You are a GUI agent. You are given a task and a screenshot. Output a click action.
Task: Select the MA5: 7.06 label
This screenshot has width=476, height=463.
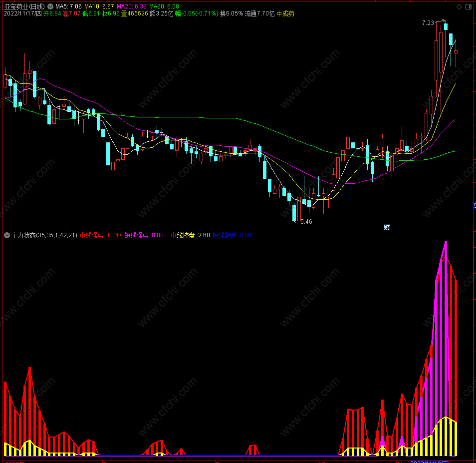pos(68,6)
